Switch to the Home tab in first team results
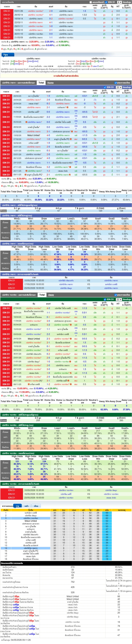132x644 pixels. 51,83
